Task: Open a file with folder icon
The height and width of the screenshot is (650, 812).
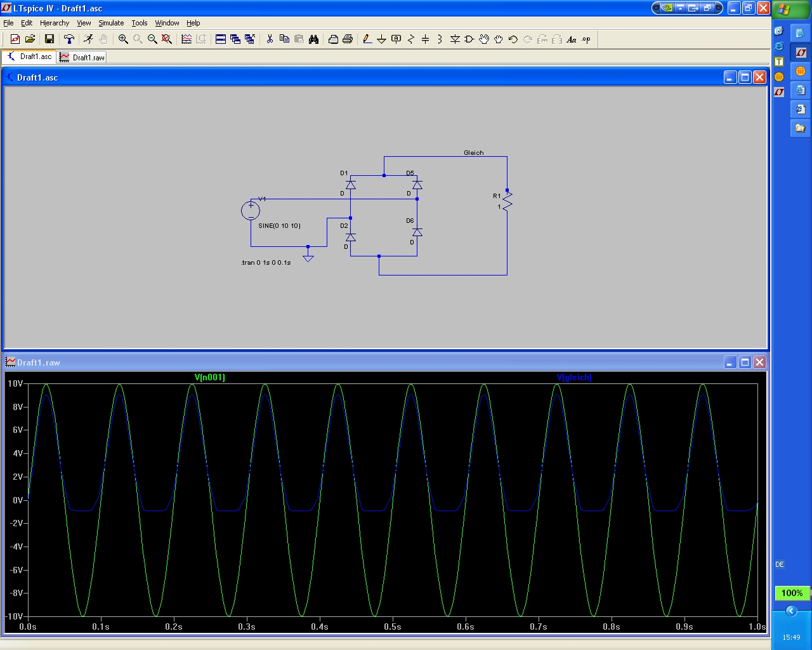Action: 30,39
